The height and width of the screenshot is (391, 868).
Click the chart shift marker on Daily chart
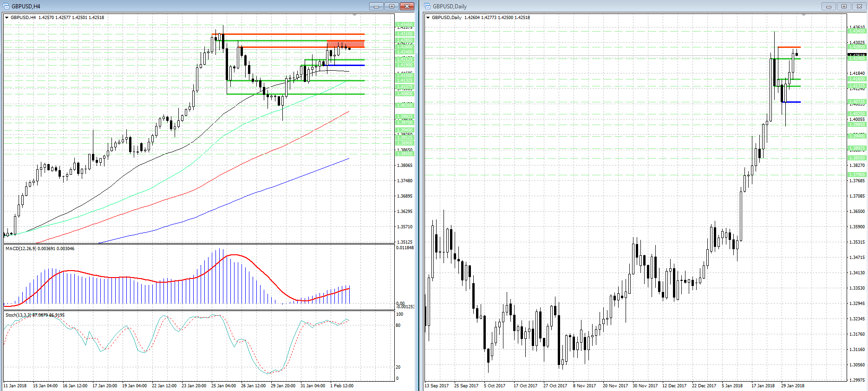[803, 15]
